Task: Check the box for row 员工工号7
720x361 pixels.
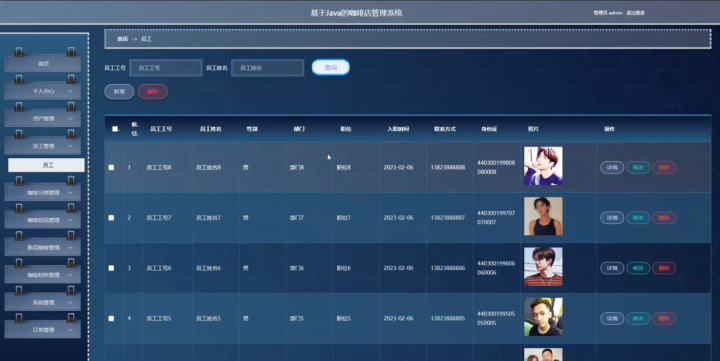Action: tap(111, 218)
